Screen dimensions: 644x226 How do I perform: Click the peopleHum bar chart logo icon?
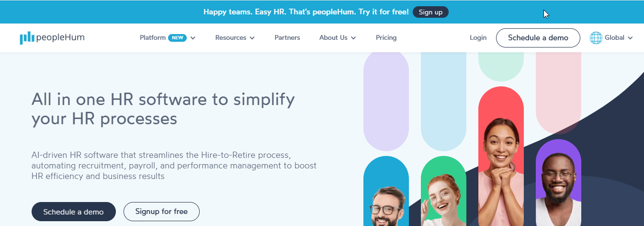(x=27, y=38)
